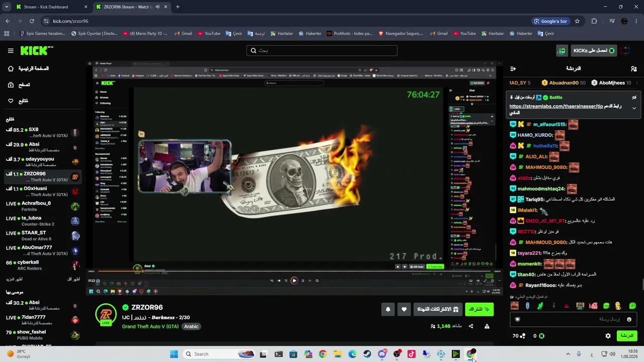This screenshot has height=362, width=644.
Task: Open the Browse section icon in sidebar
Action: (x=11, y=84)
